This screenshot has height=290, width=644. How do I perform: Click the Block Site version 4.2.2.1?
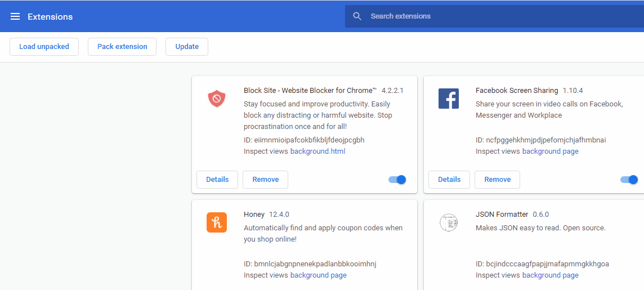[392, 90]
